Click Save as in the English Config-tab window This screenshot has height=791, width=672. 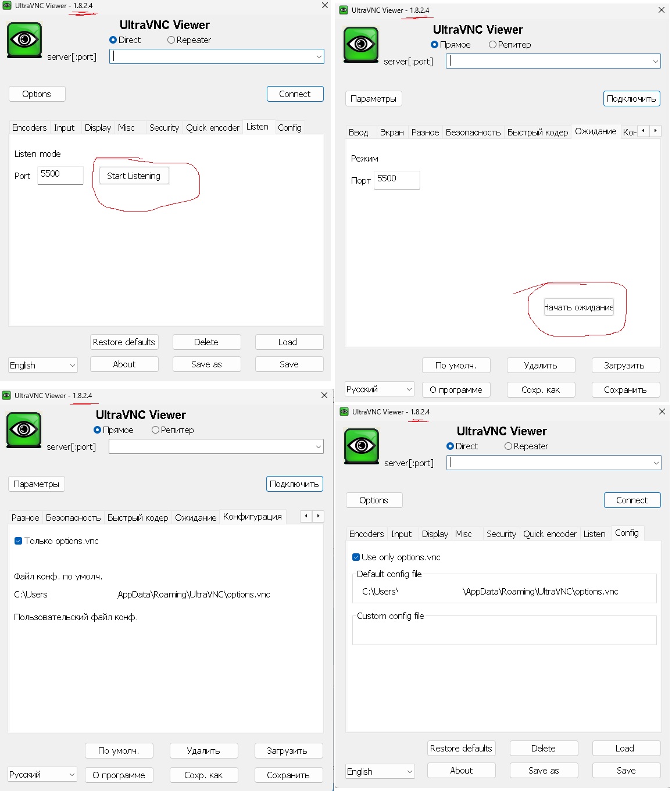coord(544,771)
